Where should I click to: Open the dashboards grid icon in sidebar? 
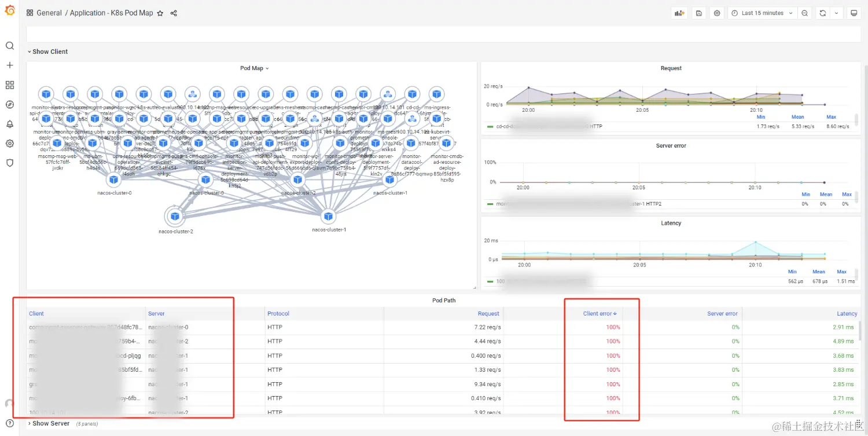[x=9, y=85]
